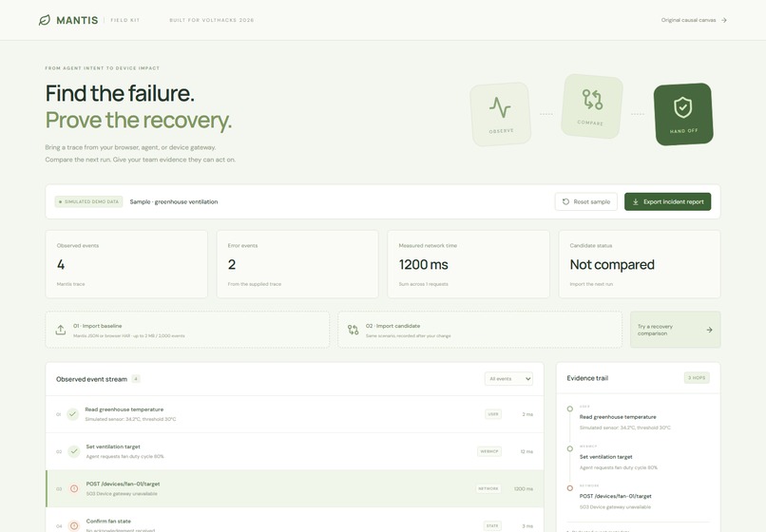766x532 pixels.
Task: Click Read greenhouse temperature in Evidence trail
Action: tap(618, 417)
